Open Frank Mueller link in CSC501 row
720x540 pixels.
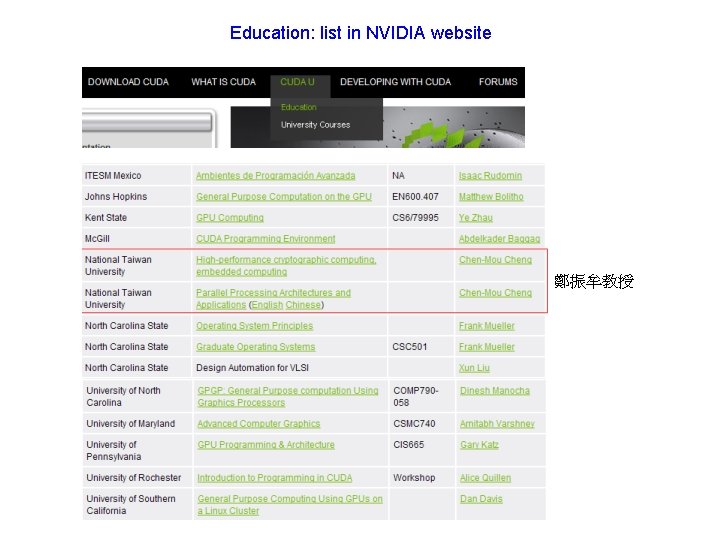pos(487,347)
